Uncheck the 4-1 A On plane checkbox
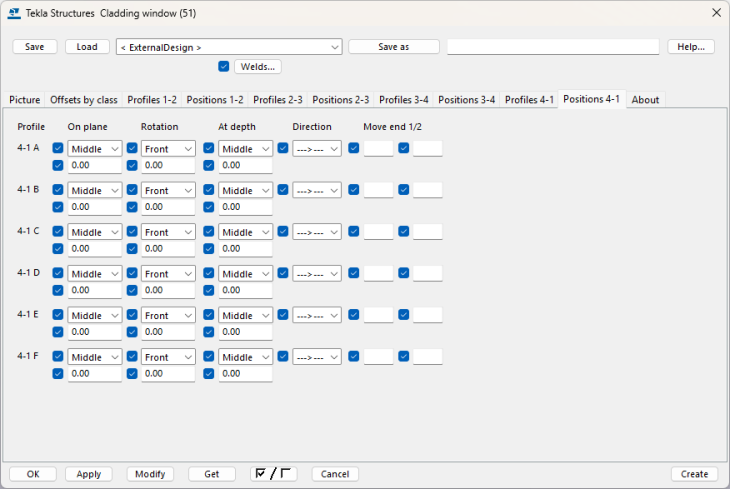Image resolution: width=730 pixels, height=489 pixels. (x=58, y=148)
